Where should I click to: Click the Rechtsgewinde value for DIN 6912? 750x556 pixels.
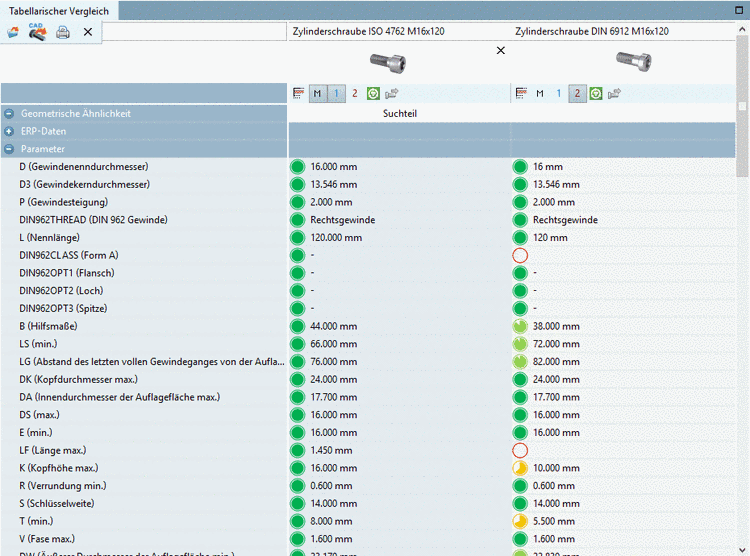(x=565, y=220)
